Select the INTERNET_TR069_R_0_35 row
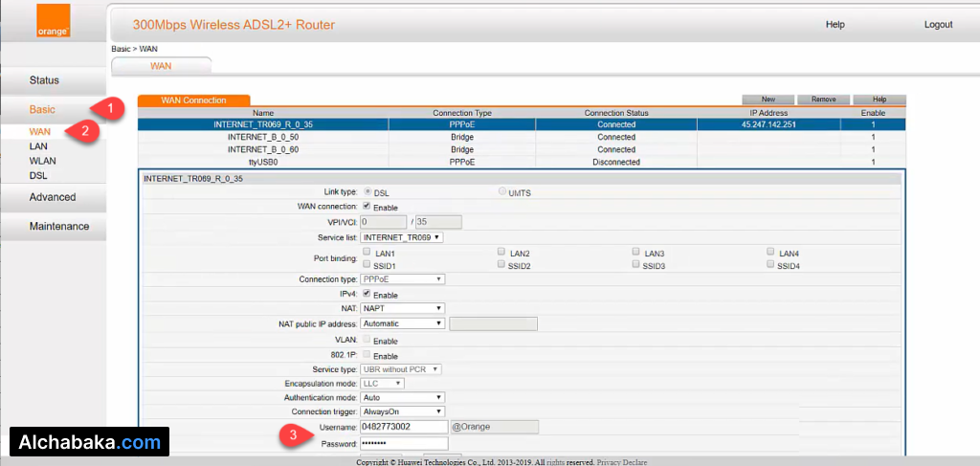Viewport: 980px width, 466px height. pyautogui.click(x=522, y=124)
